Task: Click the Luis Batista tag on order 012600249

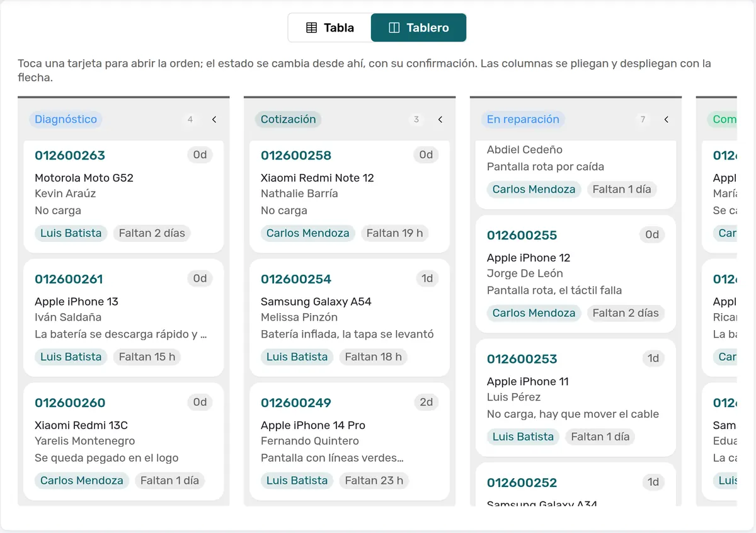Action: [297, 480]
